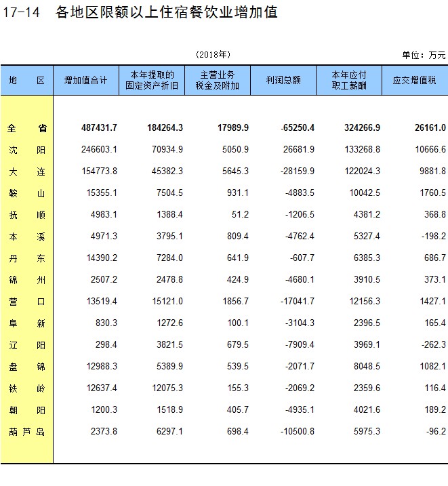The width and height of the screenshot is (448, 486).
Task: Click the 大连 row label
Action: (27, 171)
